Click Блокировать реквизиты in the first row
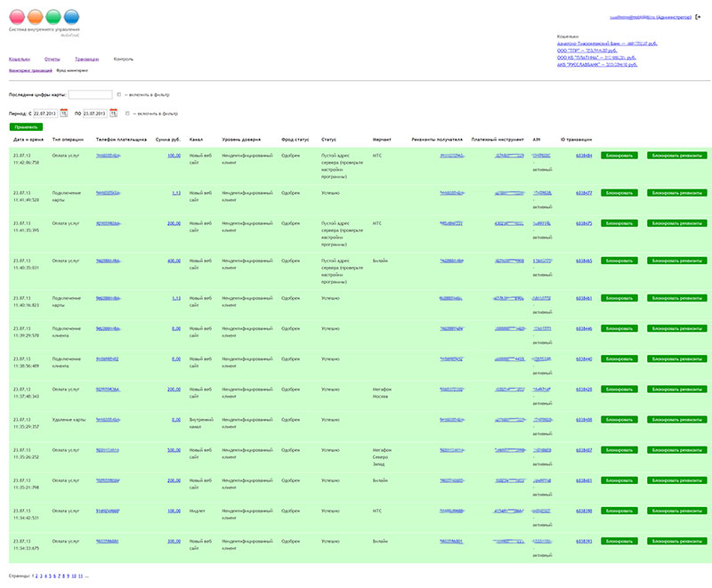The height and width of the screenshot is (588, 712). pos(676,155)
